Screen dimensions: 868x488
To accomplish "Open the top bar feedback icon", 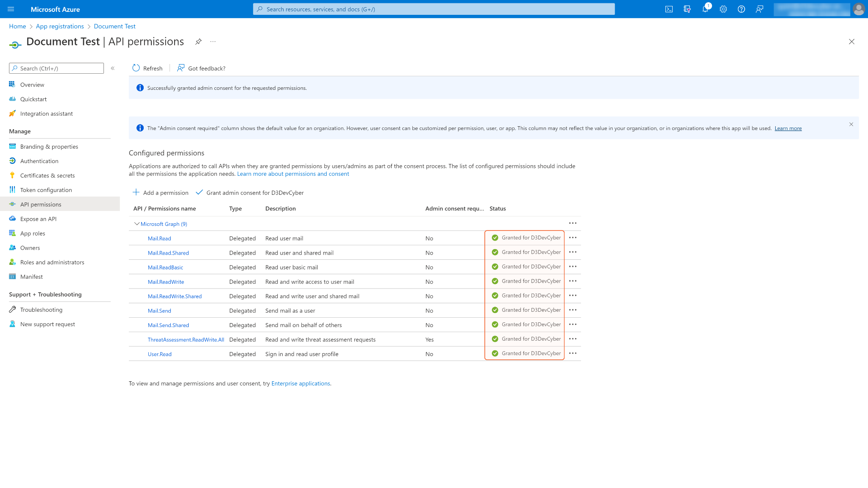I will click(759, 9).
